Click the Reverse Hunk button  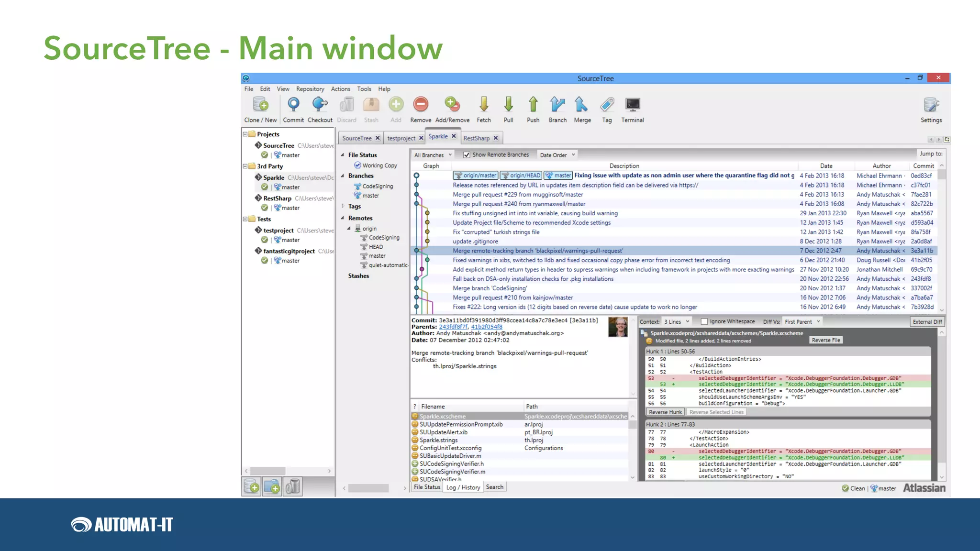pyautogui.click(x=666, y=412)
